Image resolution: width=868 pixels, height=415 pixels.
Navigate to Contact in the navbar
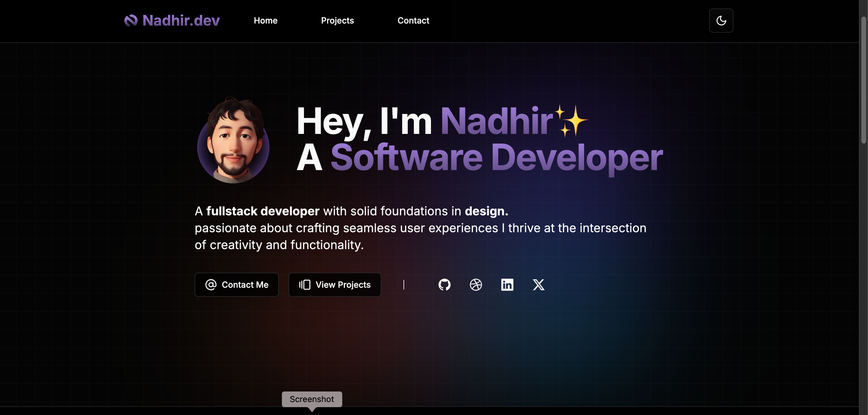413,21
